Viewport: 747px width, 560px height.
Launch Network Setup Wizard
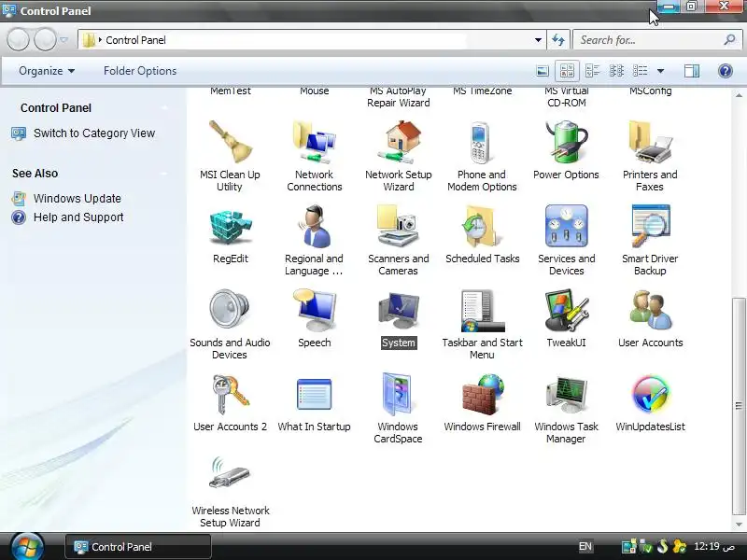pos(399,156)
